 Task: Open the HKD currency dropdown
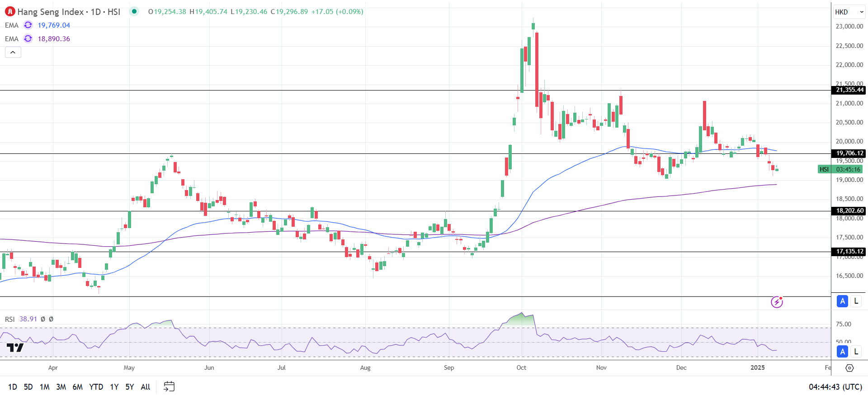tap(849, 12)
